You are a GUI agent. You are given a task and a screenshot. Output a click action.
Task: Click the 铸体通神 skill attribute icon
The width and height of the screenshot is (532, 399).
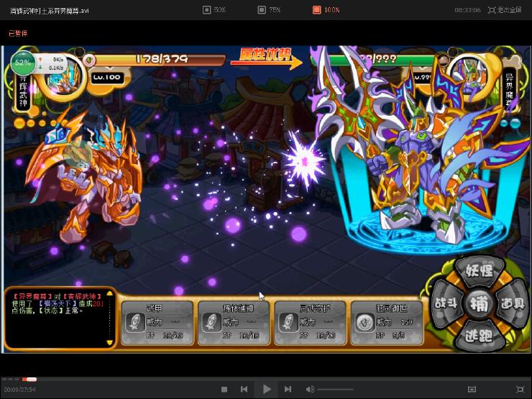[x=211, y=323]
